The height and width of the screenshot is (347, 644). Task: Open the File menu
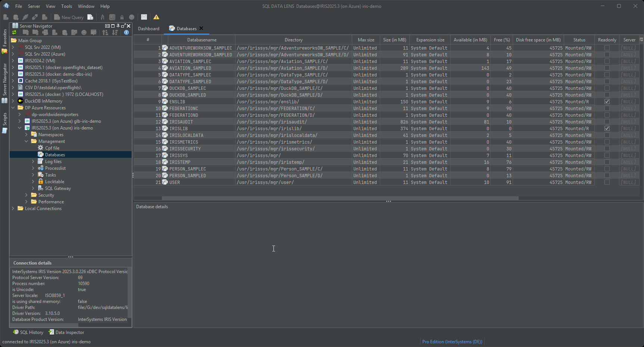pos(19,6)
